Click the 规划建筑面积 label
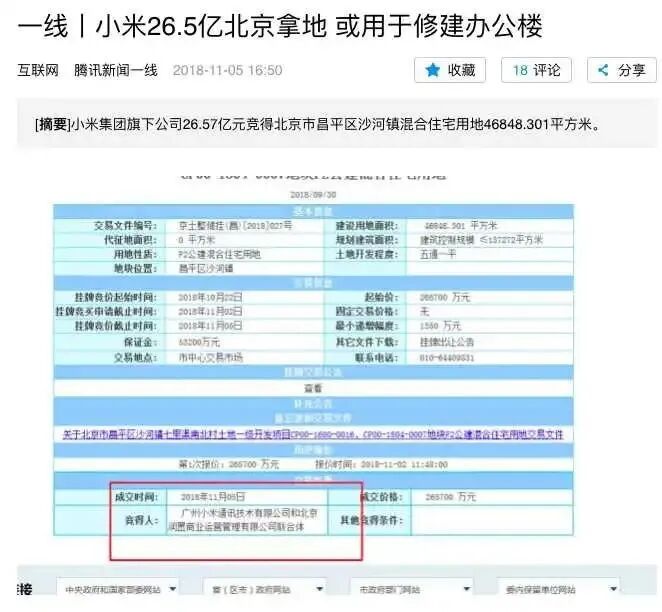The height and width of the screenshot is (612, 662). pos(367,240)
